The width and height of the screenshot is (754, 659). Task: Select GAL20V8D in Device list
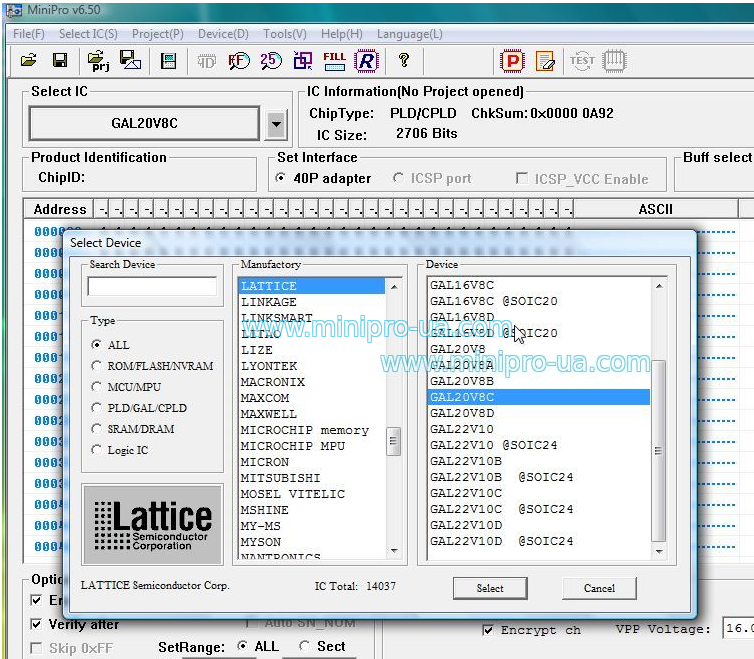pyautogui.click(x=539, y=413)
